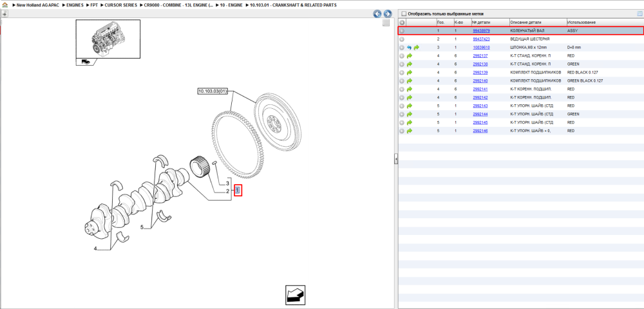Select callout number 5 in the diagram
Screen dimensions: 644x309
[142, 227]
